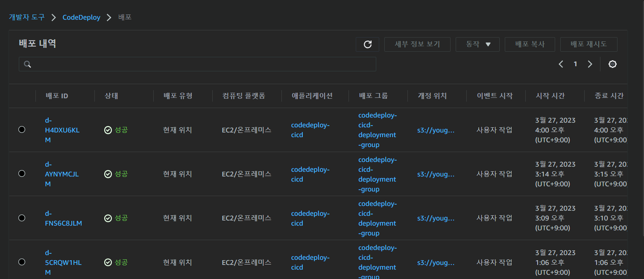
Task: Select radio button for deployment d-H4DXU6KLM
Action: (x=22, y=129)
